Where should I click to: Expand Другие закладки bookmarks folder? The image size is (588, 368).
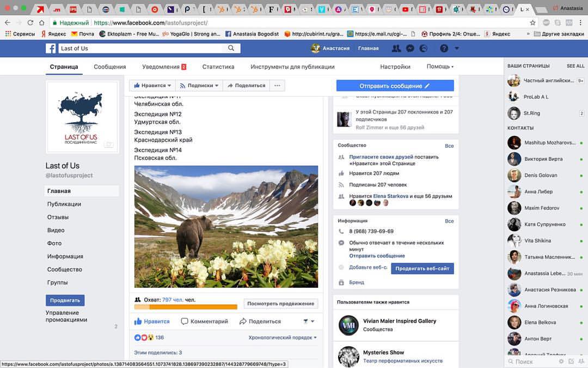click(x=559, y=34)
